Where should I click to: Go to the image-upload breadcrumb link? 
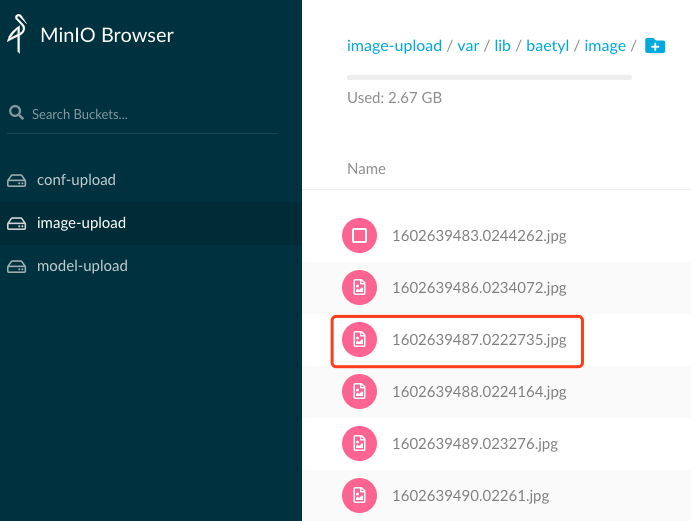tap(394, 46)
